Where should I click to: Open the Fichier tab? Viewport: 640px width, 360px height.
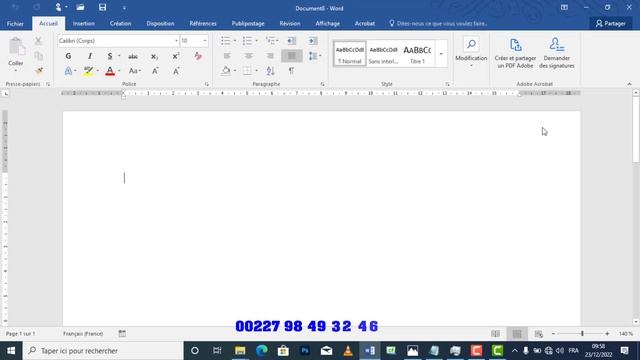[15, 24]
